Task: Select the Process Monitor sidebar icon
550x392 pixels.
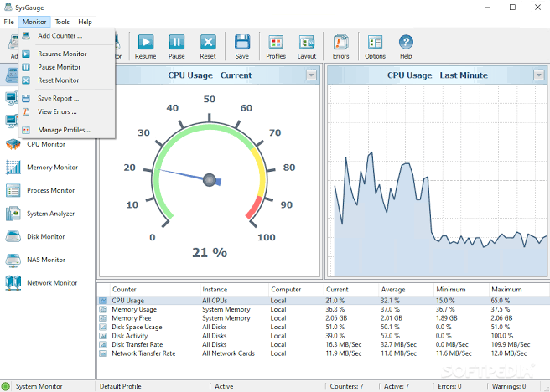Action: point(13,190)
